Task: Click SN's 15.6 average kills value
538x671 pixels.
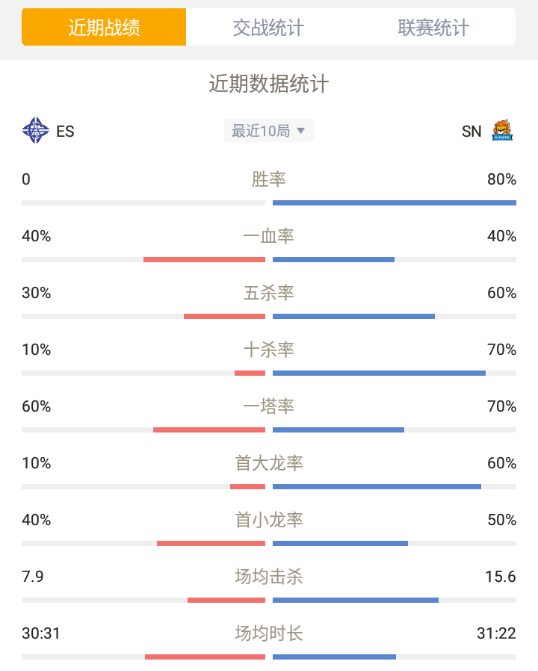Action: 500,577
